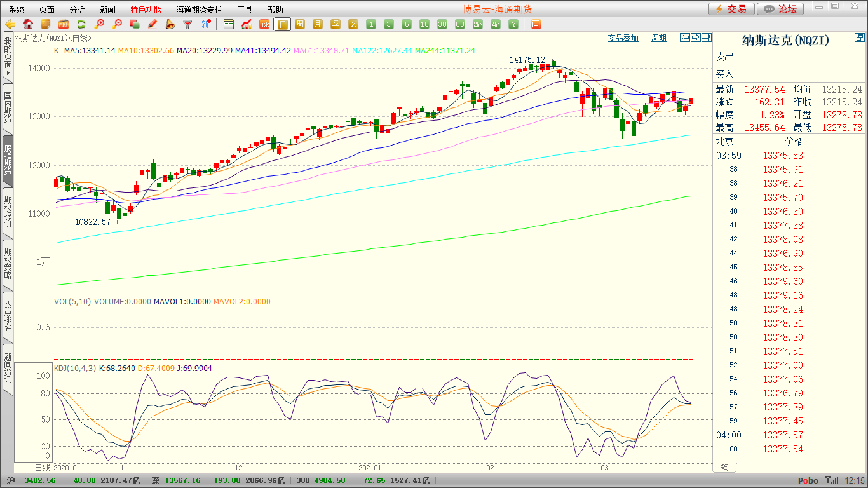Switch to 国内期货 side tab
Screen dimensions: 868x488
pyautogui.click(x=8, y=108)
